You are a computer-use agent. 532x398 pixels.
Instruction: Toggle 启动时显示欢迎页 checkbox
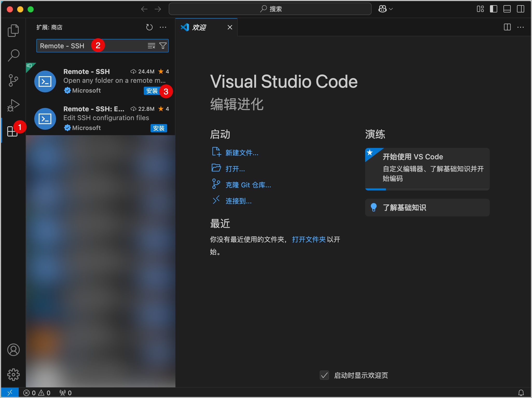click(324, 375)
